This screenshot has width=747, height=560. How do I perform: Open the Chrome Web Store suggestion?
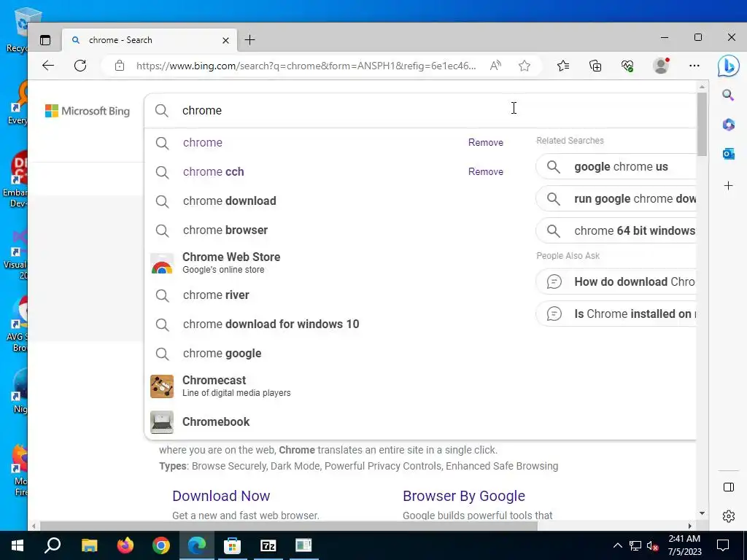point(231,262)
